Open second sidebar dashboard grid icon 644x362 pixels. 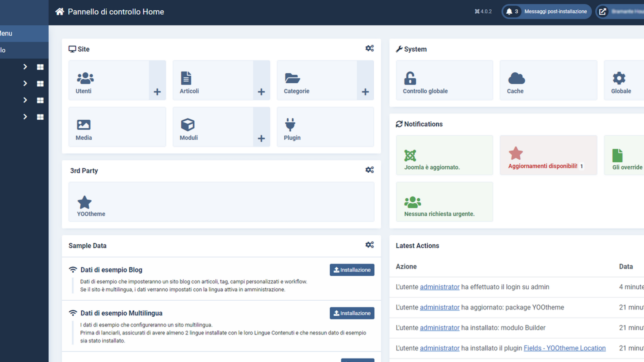(x=40, y=84)
